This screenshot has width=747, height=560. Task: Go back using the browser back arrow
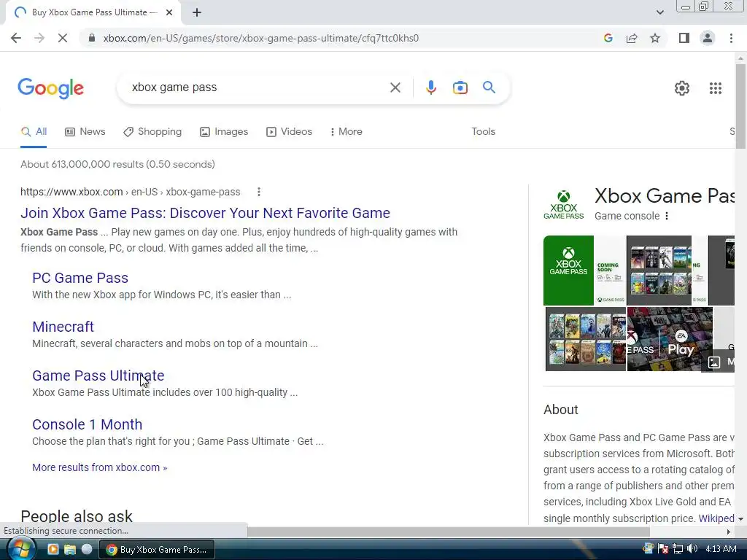[x=16, y=38]
